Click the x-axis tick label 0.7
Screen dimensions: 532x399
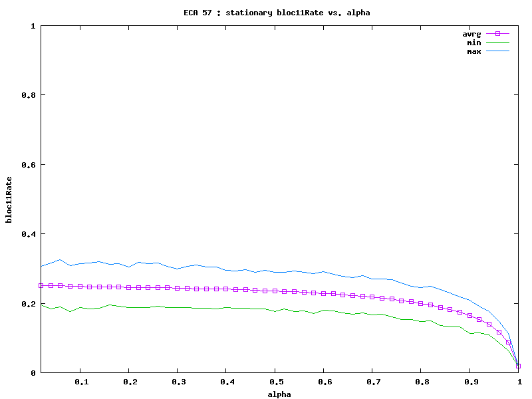pos(372,382)
